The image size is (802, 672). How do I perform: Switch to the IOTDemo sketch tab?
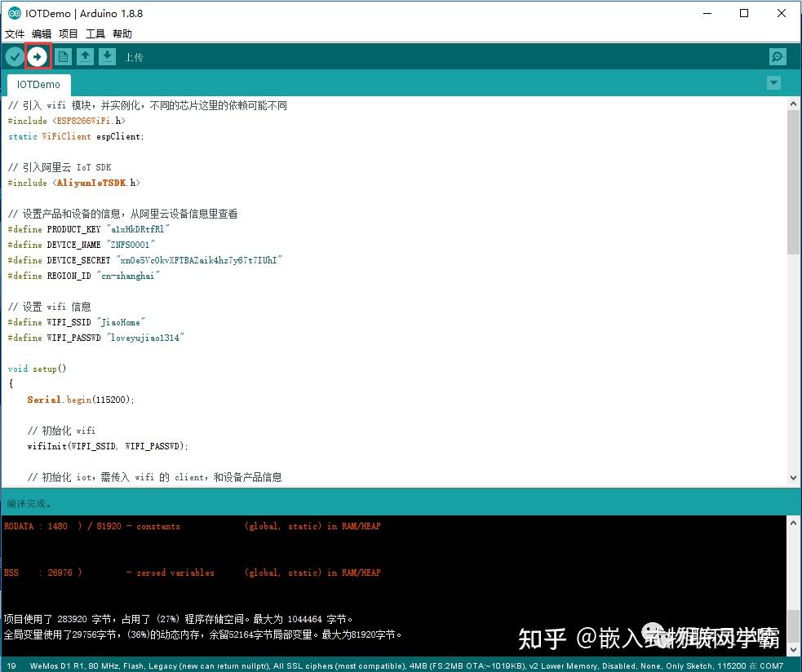pos(38,84)
